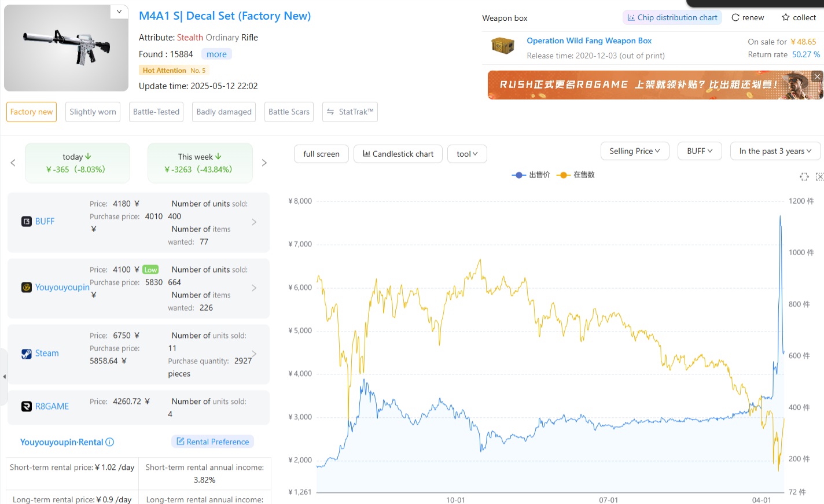Toggle the blue selling-price legend series
The image size is (824, 504).
pos(531,175)
